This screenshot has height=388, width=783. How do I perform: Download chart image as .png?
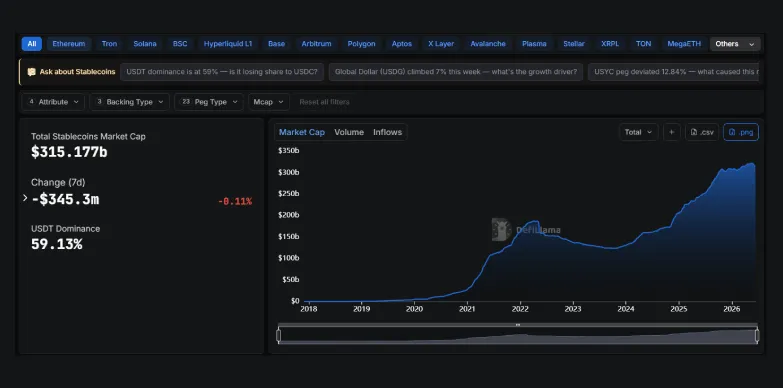pos(741,132)
